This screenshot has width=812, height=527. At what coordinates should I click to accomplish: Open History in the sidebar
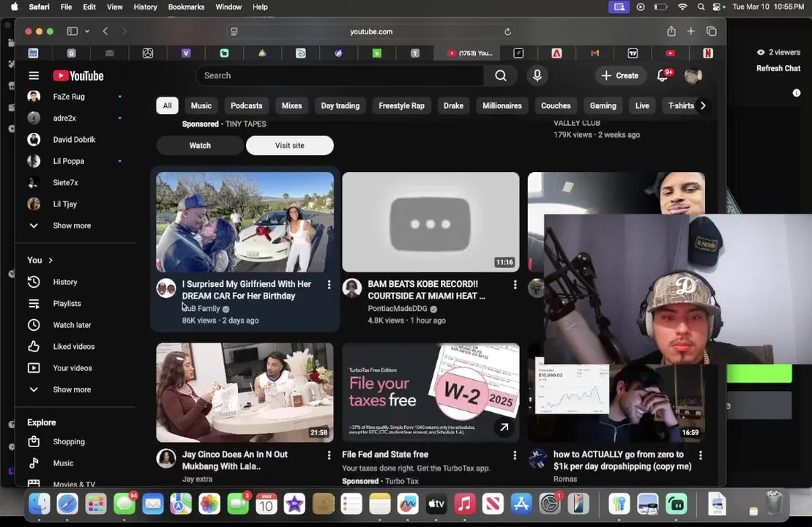click(x=64, y=282)
